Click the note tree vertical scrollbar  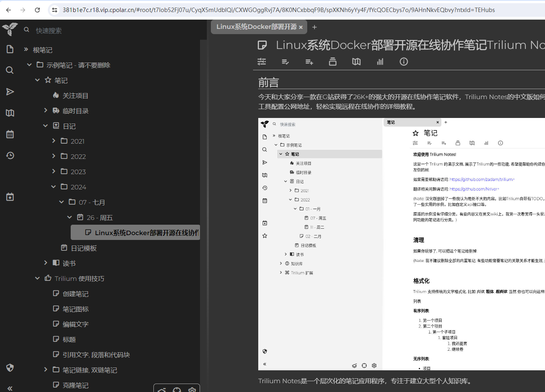coord(203,216)
